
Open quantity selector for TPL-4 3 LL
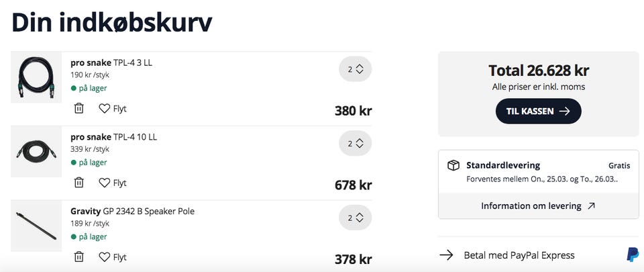coord(355,69)
